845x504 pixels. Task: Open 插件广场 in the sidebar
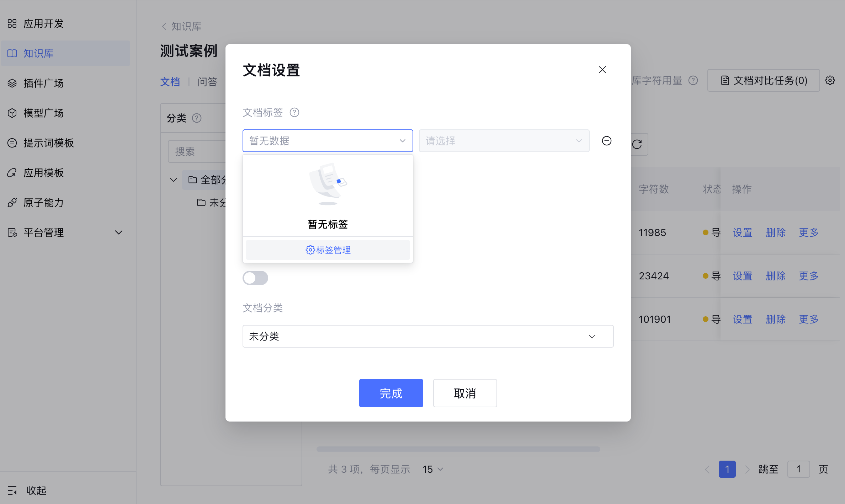(x=43, y=83)
